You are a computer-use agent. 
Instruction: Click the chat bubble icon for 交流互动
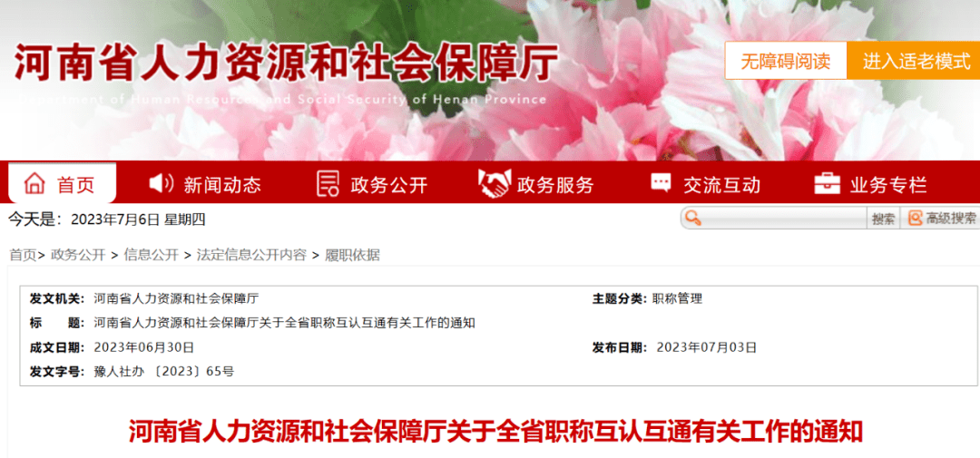661,183
